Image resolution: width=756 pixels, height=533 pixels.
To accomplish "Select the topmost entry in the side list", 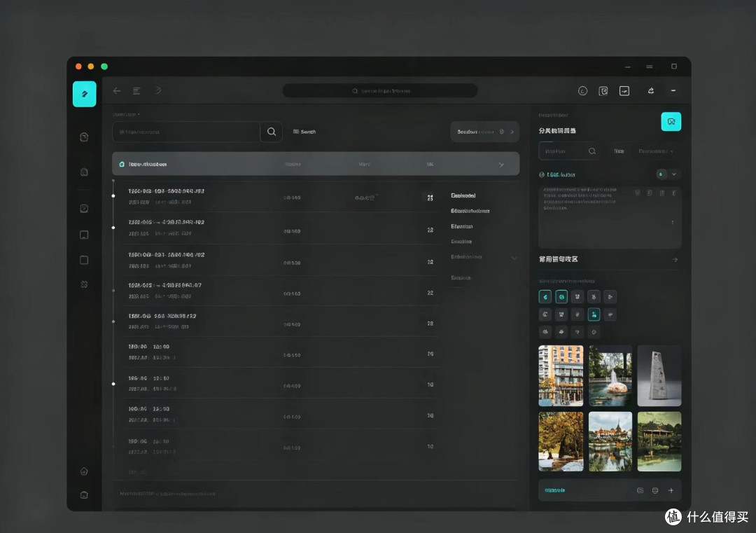I will [463, 195].
